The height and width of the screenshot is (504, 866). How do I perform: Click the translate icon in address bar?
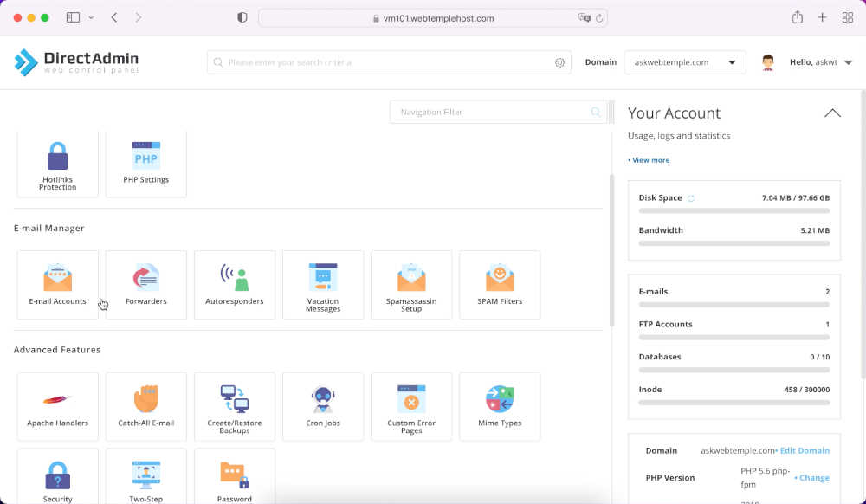tap(584, 18)
